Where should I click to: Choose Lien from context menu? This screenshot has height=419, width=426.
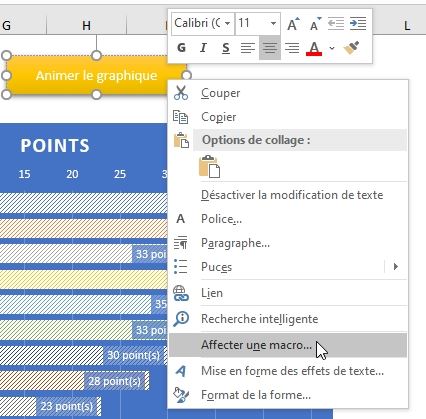coord(288,293)
